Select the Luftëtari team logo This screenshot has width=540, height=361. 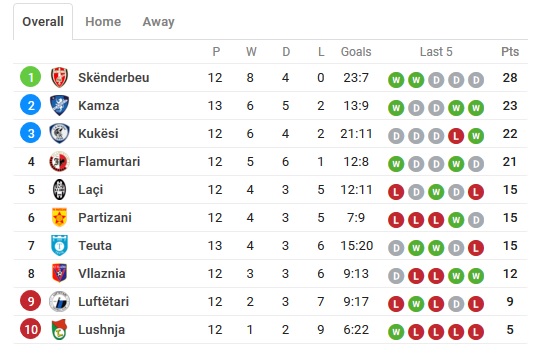tap(59, 301)
